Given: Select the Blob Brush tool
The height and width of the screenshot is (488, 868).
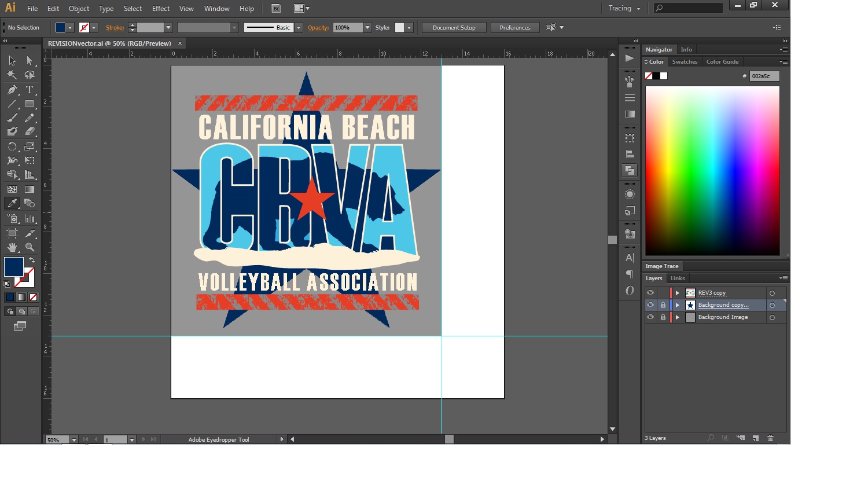Looking at the screenshot, I should (x=12, y=131).
